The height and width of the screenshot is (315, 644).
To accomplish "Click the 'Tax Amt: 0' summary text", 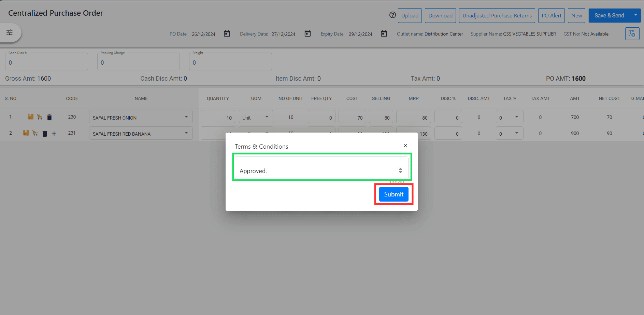I will click(x=425, y=79).
